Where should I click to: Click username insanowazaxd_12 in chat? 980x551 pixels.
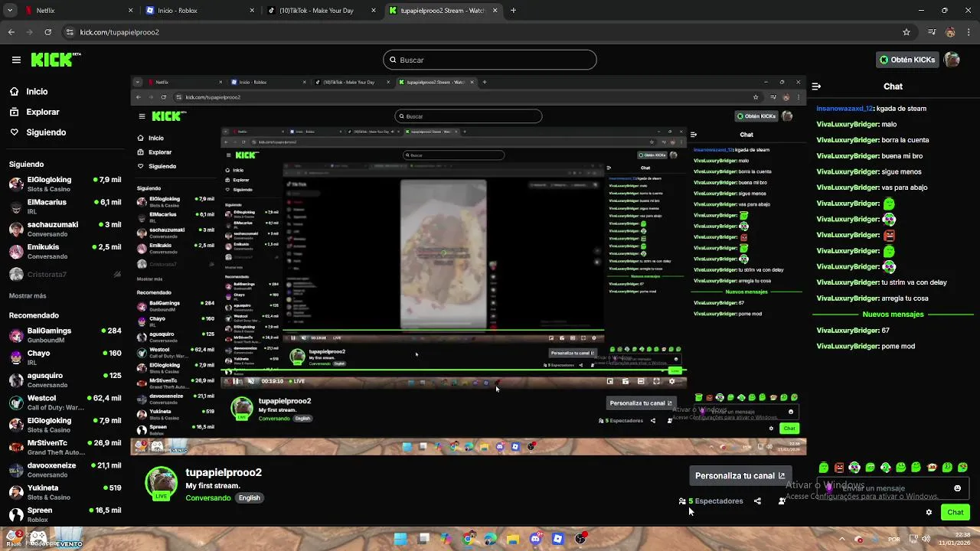(x=844, y=109)
